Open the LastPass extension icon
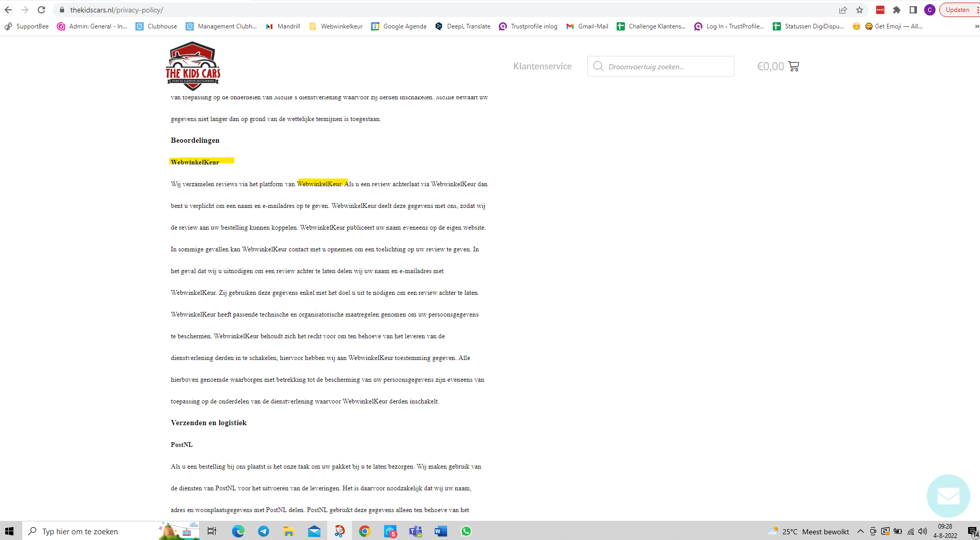Screen dimensions: 980x540 880,10
